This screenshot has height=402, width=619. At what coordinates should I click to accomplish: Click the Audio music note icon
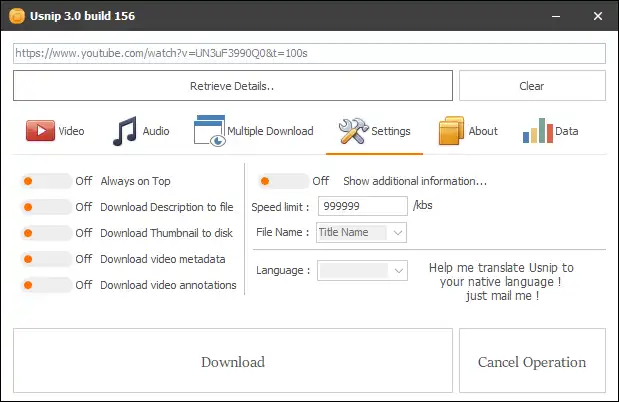coord(125,131)
